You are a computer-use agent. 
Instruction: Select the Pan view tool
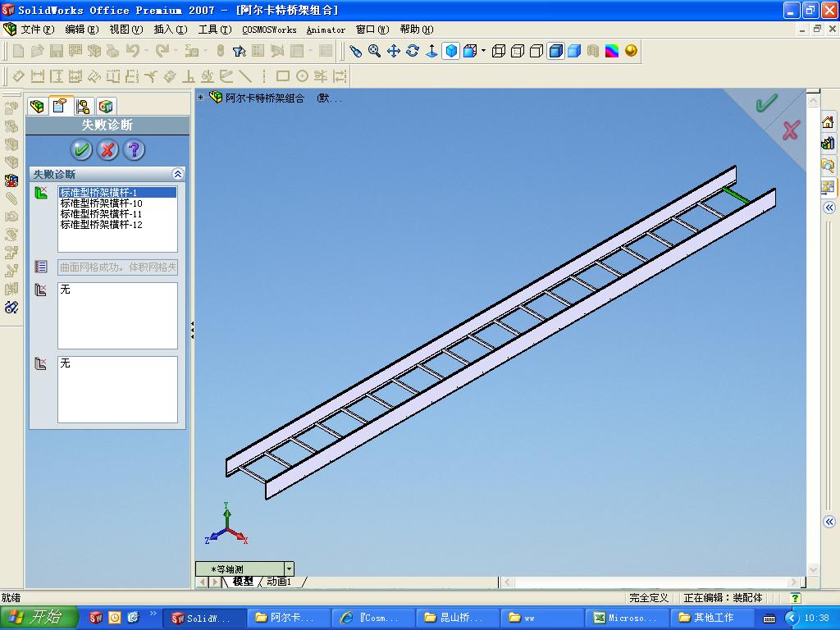pyautogui.click(x=394, y=51)
